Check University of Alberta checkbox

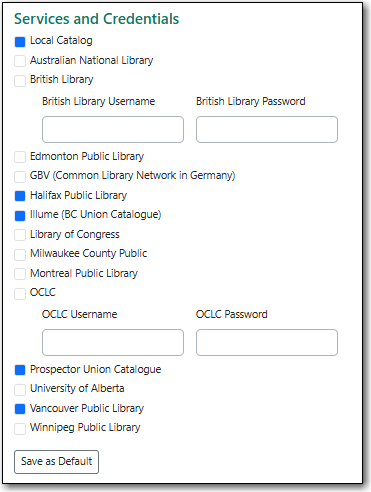(x=20, y=389)
